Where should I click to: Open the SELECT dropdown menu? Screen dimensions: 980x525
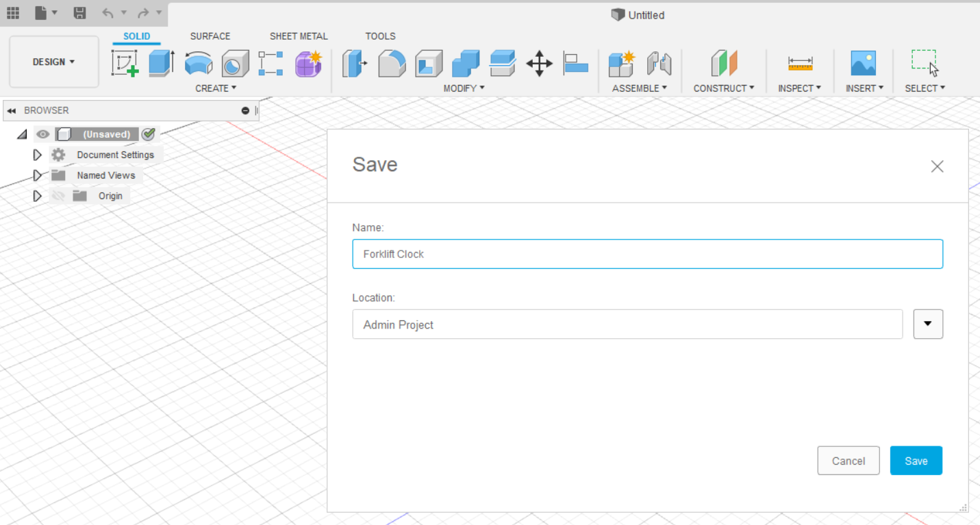coord(925,88)
